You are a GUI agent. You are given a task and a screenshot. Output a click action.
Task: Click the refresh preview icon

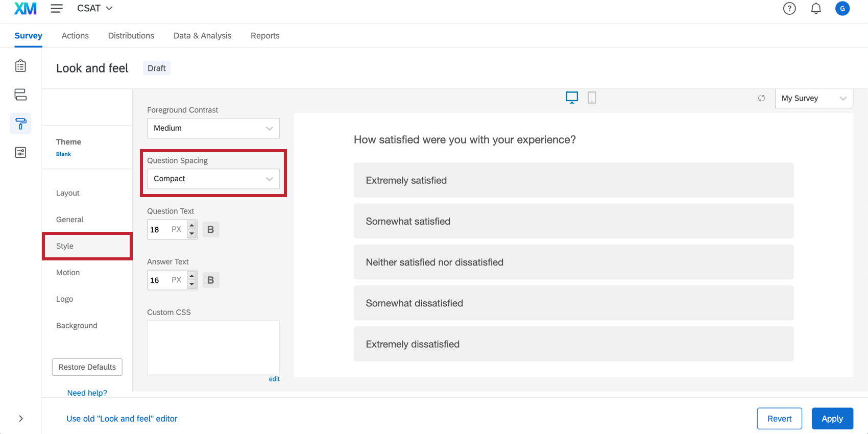tap(761, 98)
